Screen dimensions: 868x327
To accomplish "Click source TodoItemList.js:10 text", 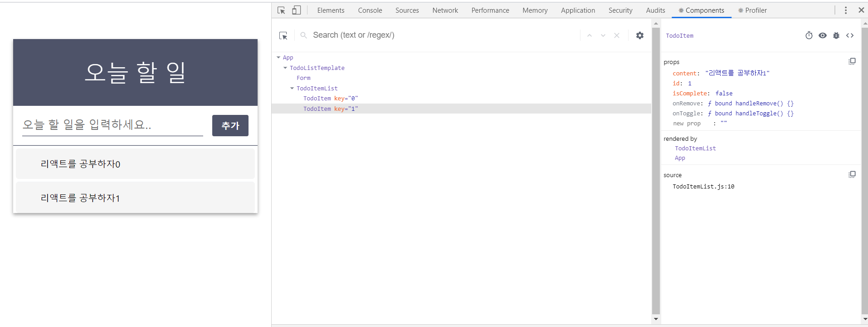I will tap(703, 187).
